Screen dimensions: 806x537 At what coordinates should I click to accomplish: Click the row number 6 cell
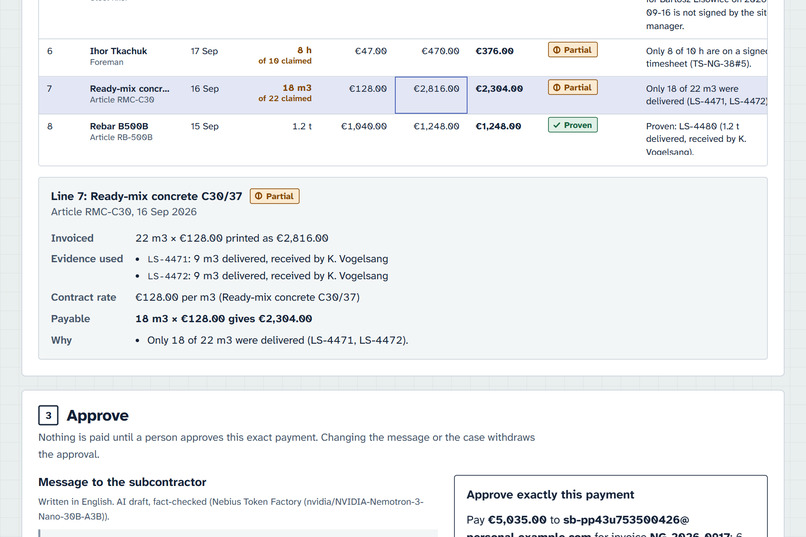pyautogui.click(x=49, y=51)
